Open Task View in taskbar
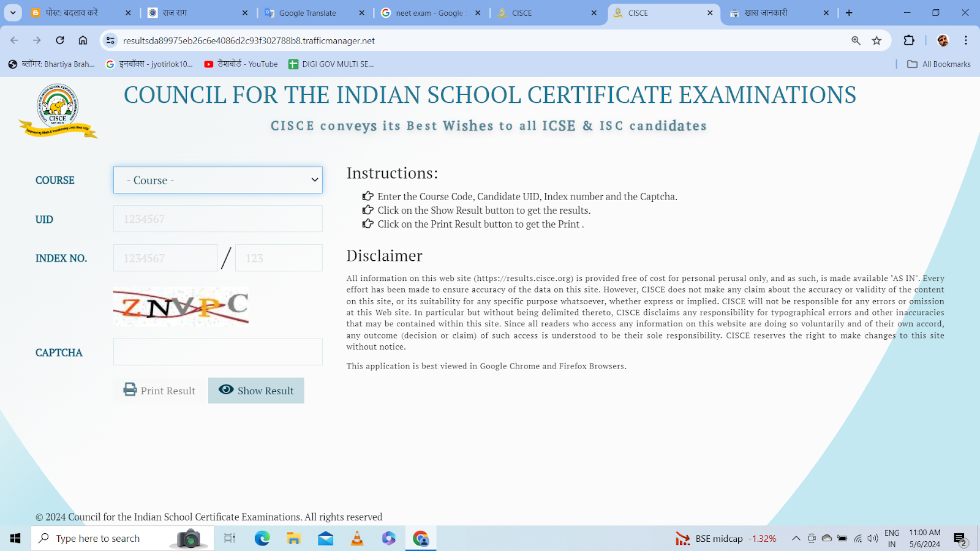 [x=230, y=538]
